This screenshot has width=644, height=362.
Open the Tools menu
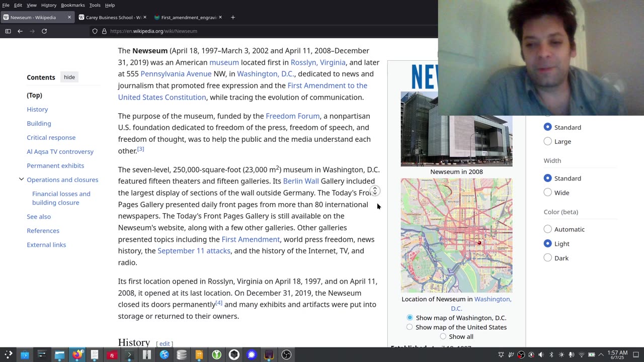tap(95, 5)
